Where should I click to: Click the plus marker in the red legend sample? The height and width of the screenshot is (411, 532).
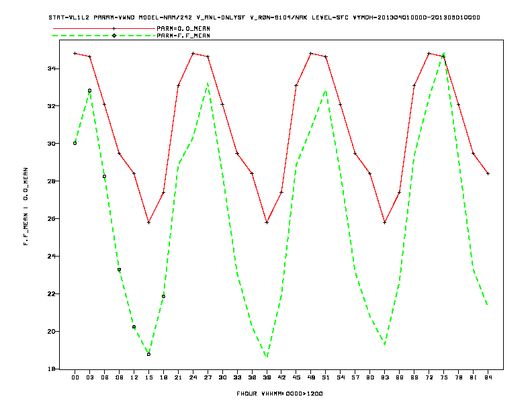tap(114, 28)
